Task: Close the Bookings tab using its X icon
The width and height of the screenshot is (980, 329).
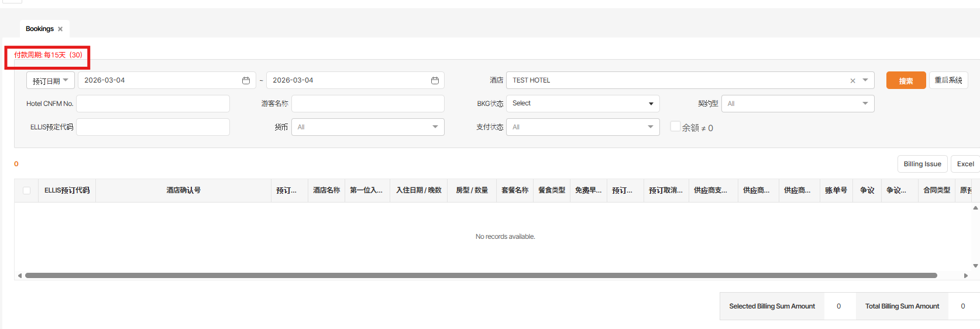Action: [x=60, y=29]
